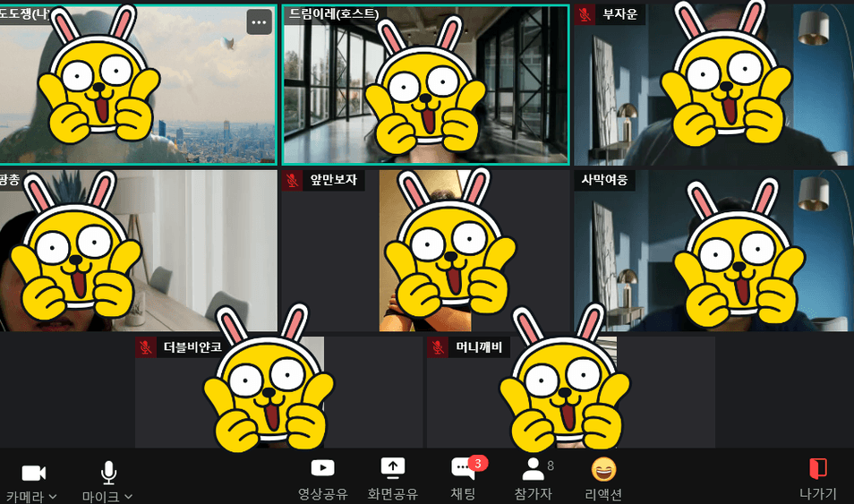This screenshot has width=854, height=504.
Task: Start screen share (화면공유)
Action: click(x=392, y=479)
